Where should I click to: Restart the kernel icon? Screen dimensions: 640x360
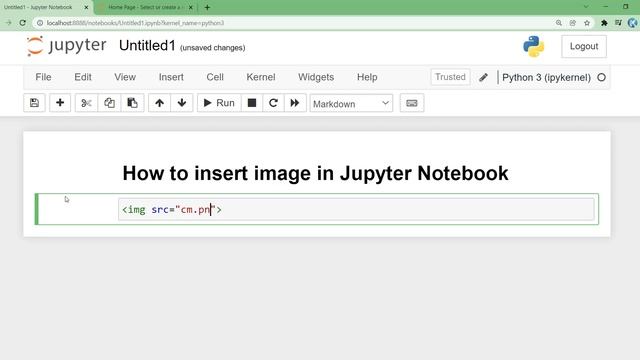tap(273, 103)
